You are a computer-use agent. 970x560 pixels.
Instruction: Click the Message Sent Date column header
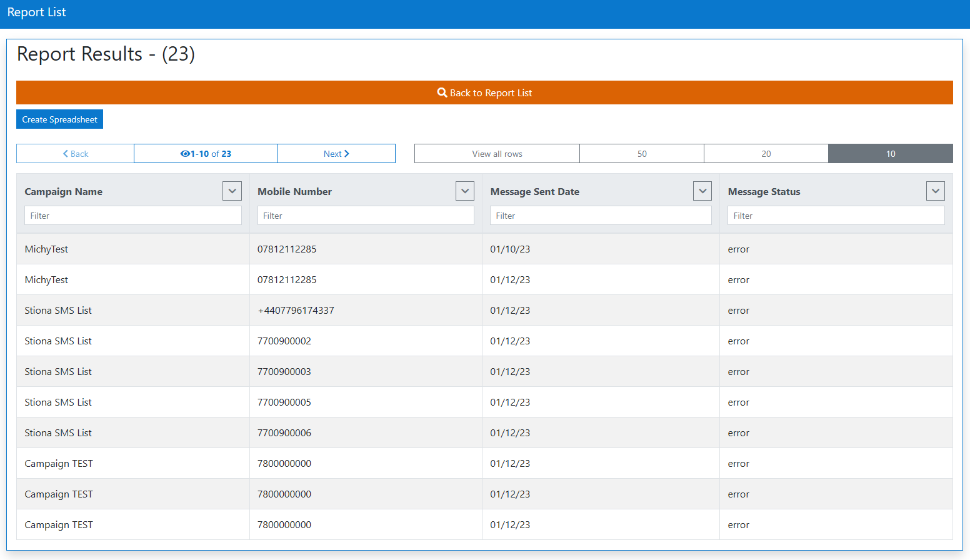(534, 192)
